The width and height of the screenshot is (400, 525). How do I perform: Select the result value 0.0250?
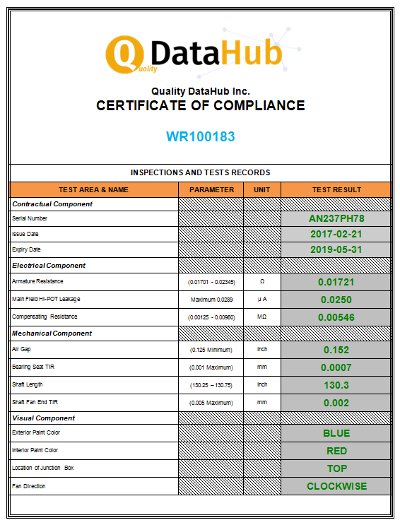pos(336,300)
